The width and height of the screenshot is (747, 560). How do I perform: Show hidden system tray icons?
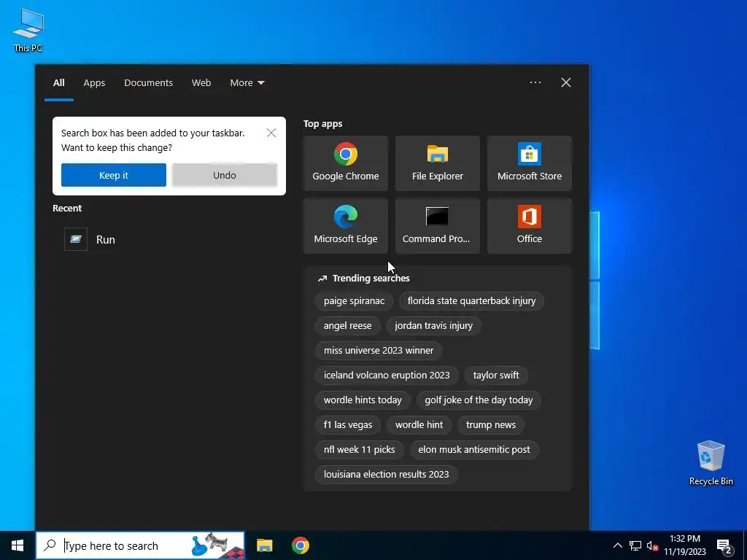click(x=617, y=545)
